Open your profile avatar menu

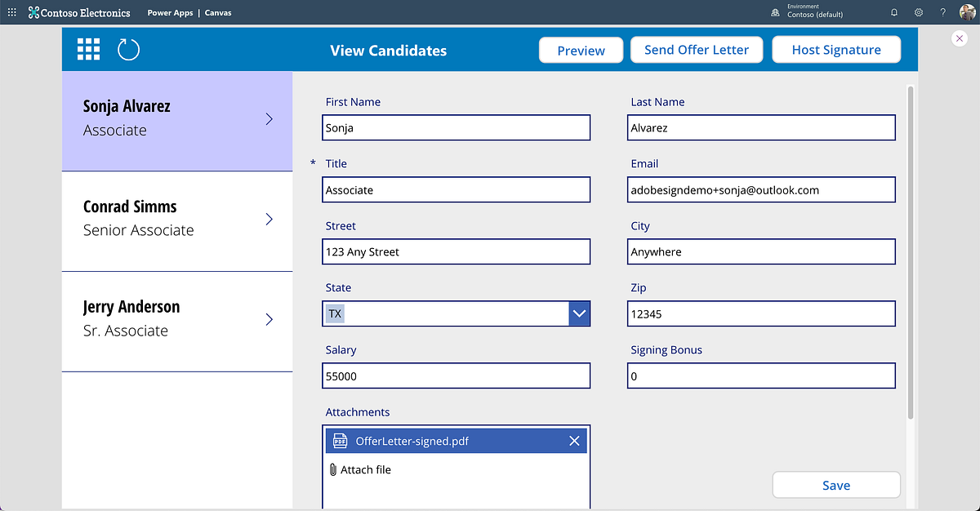967,12
